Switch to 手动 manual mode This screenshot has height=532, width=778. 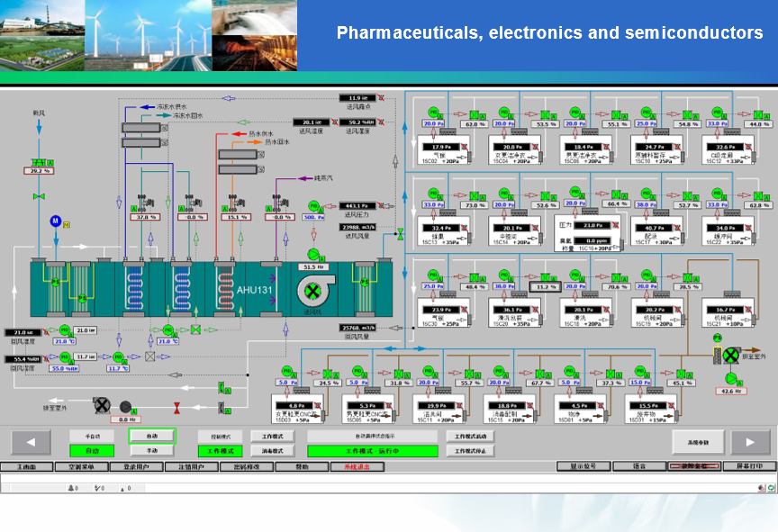point(150,450)
